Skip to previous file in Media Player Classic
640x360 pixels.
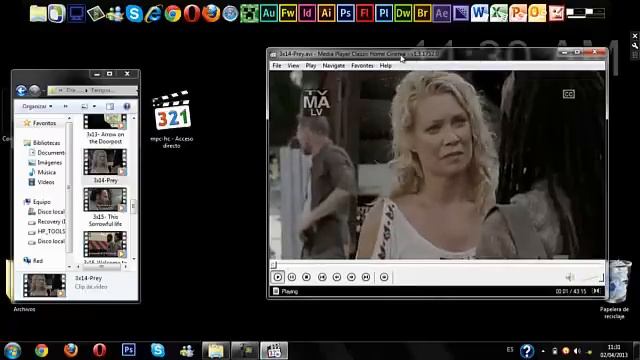(322, 277)
